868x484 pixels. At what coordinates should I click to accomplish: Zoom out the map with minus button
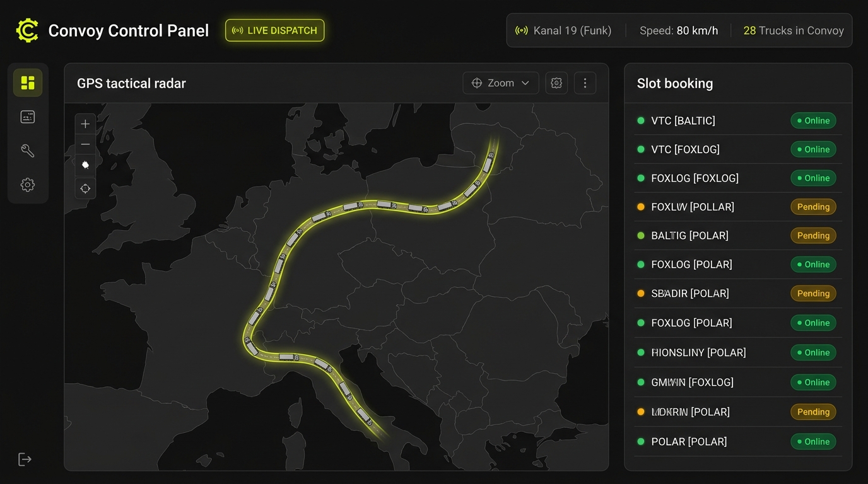pos(85,144)
